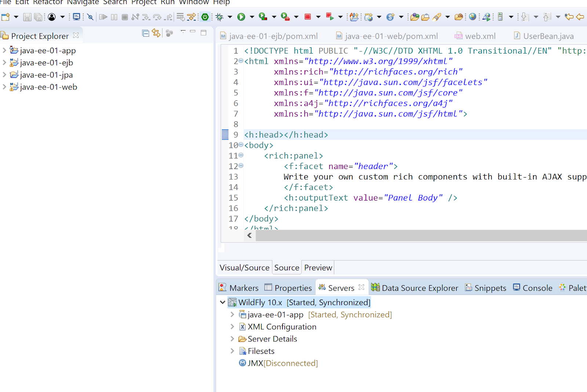
Task: Collapse the WildFly 10.x server node
Action: pyautogui.click(x=222, y=303)
